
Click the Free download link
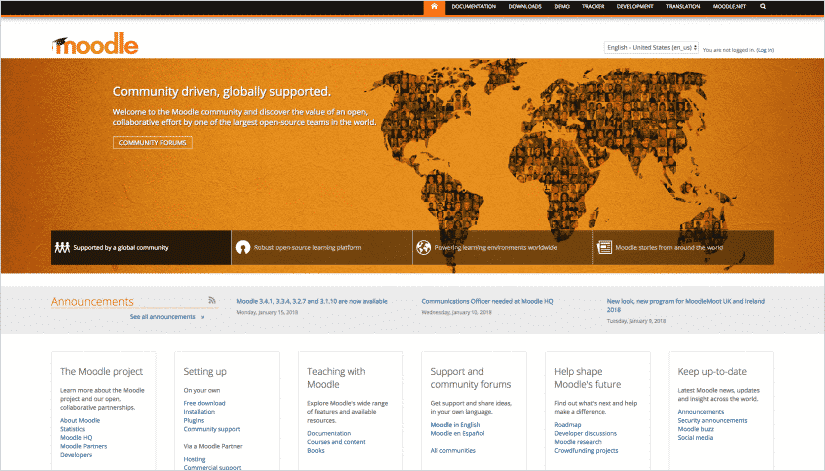(204, 403)
